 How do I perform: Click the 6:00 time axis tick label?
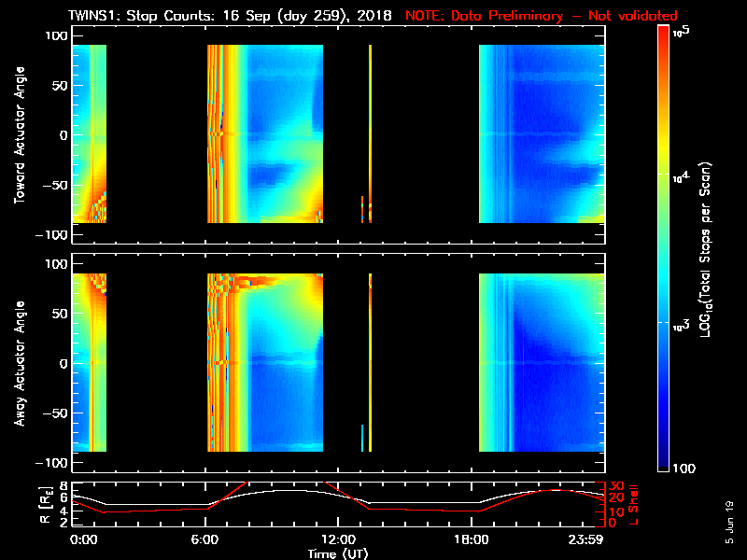click(x=204, y=540)
